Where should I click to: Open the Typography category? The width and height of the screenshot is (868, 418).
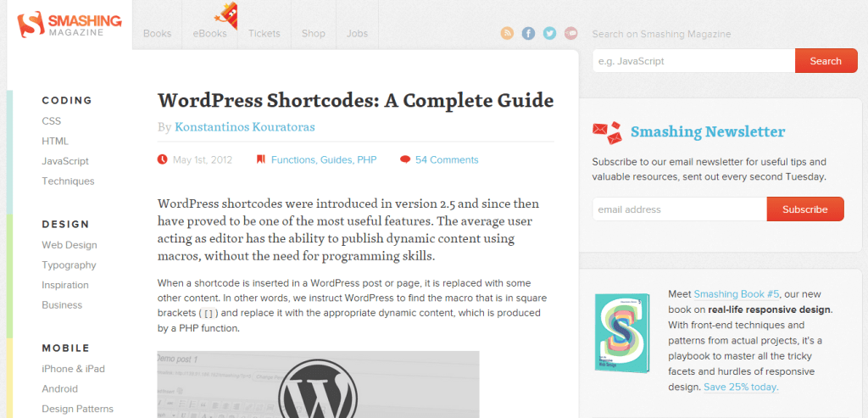point(69,265)
